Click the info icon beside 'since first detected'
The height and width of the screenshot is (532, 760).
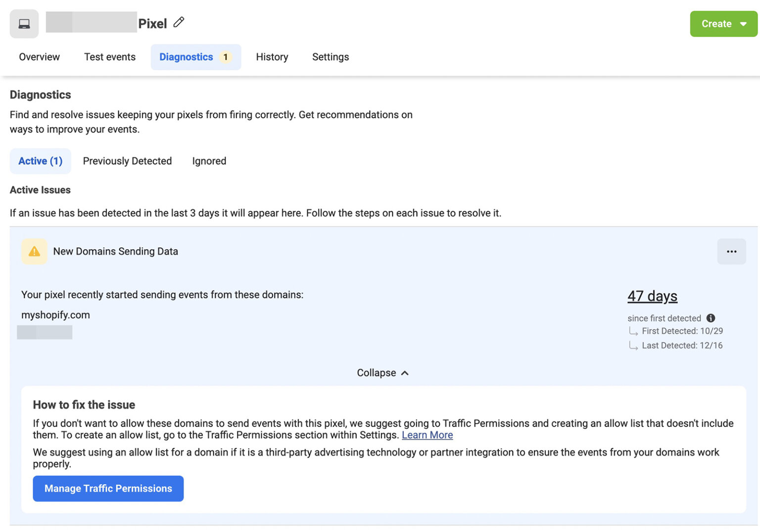coord(711,318)
